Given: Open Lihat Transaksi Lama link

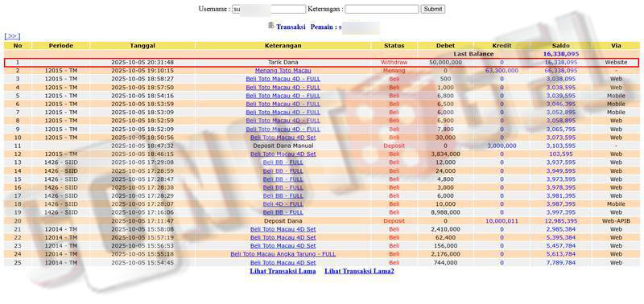Looking at the screenshot, I should tap(283, 271).
